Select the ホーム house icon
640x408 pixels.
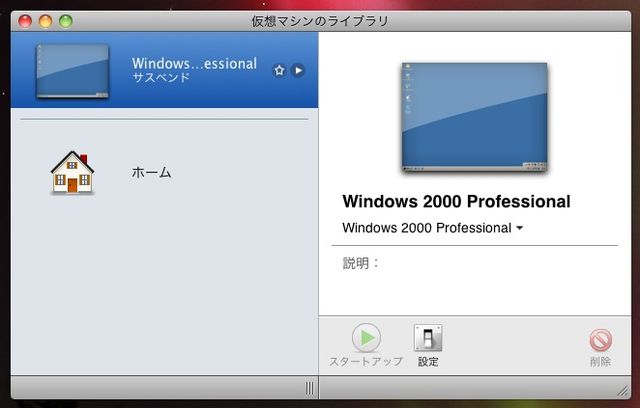pyautogui.click(x=72, y=172)
